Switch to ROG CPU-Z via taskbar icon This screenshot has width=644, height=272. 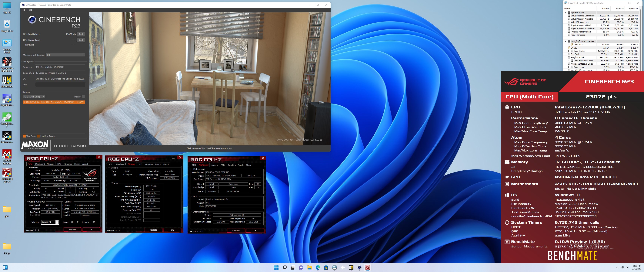[368, 267]
